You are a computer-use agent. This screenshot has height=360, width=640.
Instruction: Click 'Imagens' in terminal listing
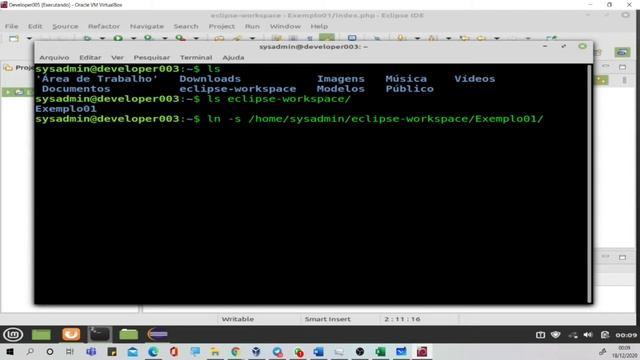341,79
